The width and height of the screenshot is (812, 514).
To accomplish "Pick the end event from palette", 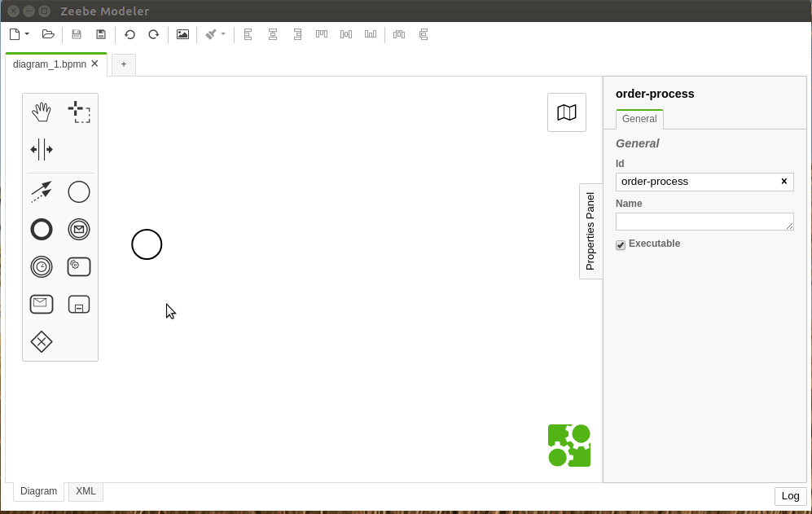I will [x=42, y=229].
